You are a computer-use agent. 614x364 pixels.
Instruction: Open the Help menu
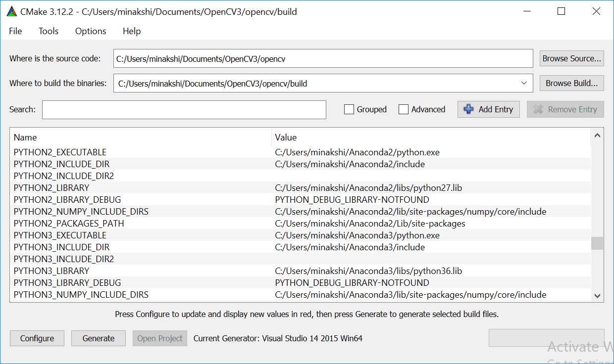pos(132,31)
